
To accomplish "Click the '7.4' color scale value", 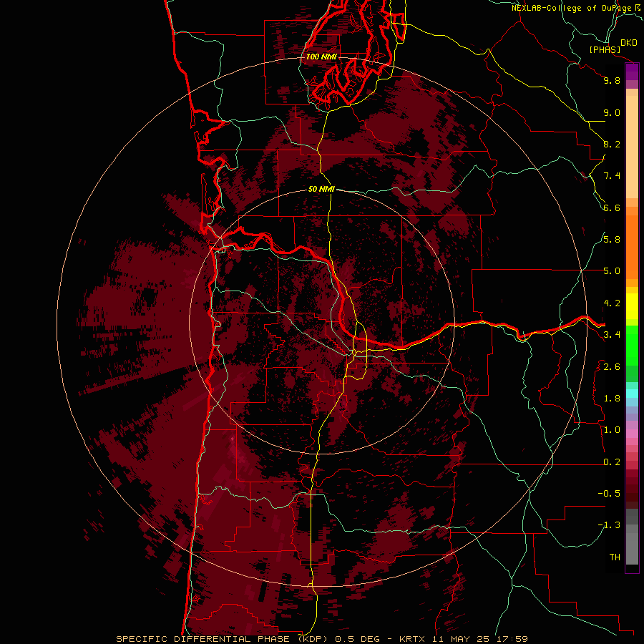I will (x=612, y=176).
